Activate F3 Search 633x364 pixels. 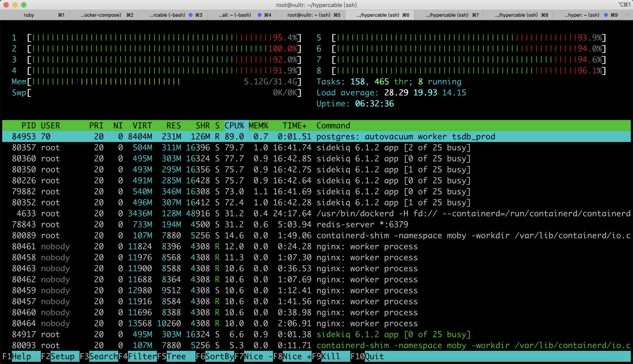pyautogui.click(x=99, y=356)
